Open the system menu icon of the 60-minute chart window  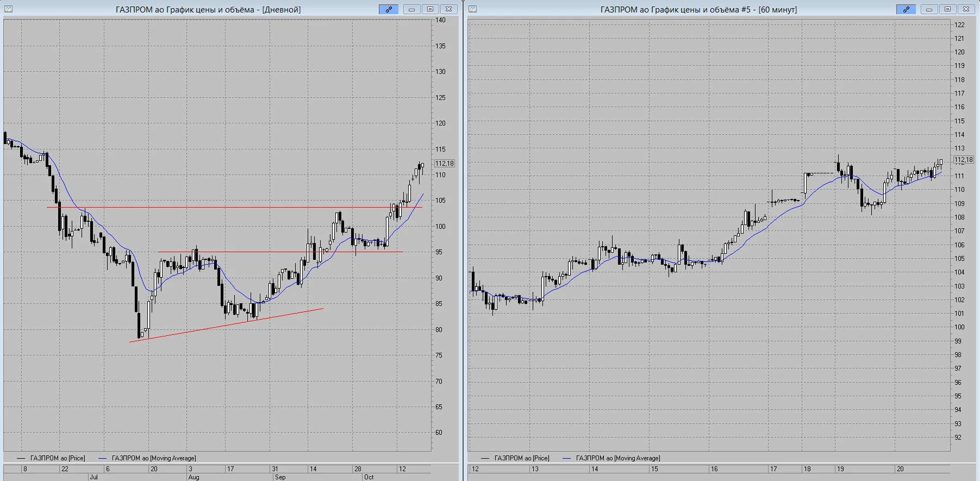click(x=473, y=9)
